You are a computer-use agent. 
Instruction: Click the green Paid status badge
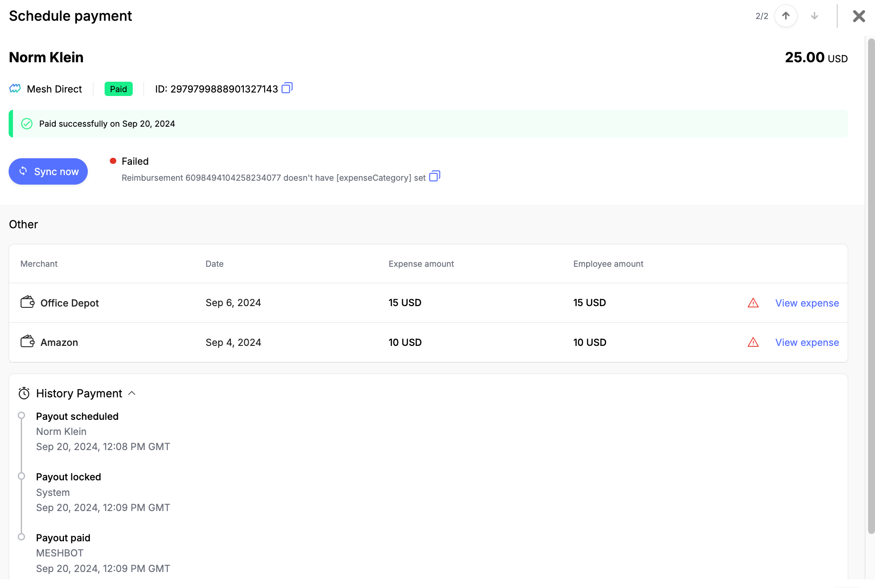coord(118,89)
